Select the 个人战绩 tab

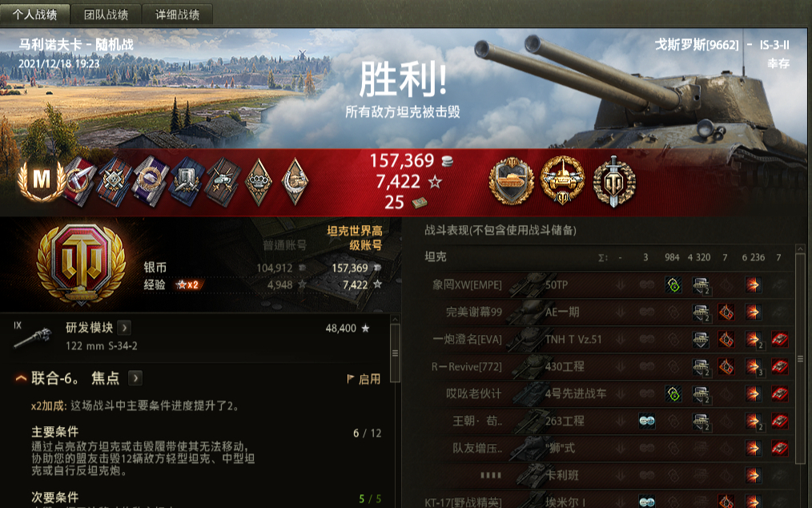coord(34,14)
